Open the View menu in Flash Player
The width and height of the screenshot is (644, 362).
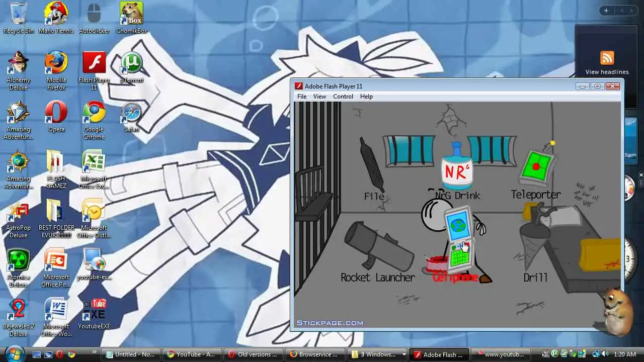point(319,97)
